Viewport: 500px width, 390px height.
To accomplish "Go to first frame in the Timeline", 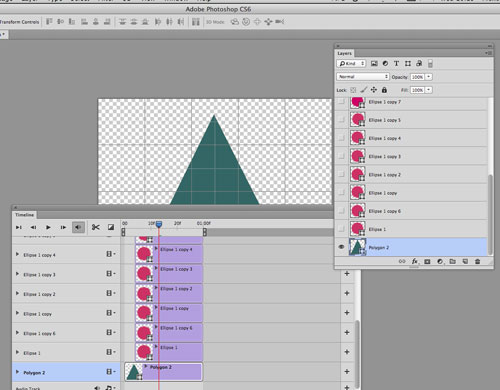I will pos(19,227).
